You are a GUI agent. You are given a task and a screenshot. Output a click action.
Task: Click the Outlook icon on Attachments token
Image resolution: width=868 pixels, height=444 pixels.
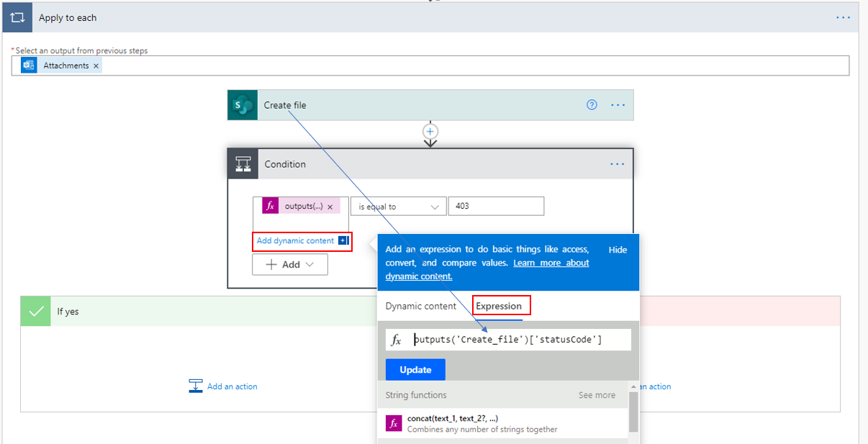point(29,65)
